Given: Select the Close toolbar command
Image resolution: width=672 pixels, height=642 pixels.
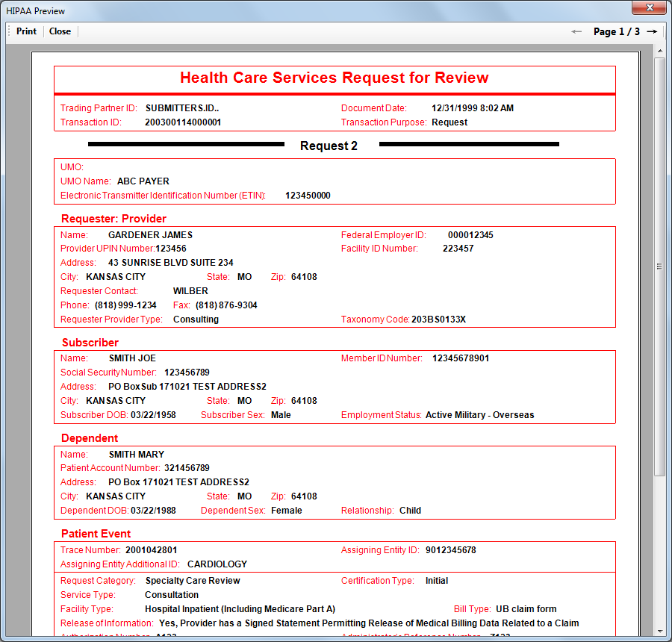Looking at the screenshot, I should coord(60,31).
